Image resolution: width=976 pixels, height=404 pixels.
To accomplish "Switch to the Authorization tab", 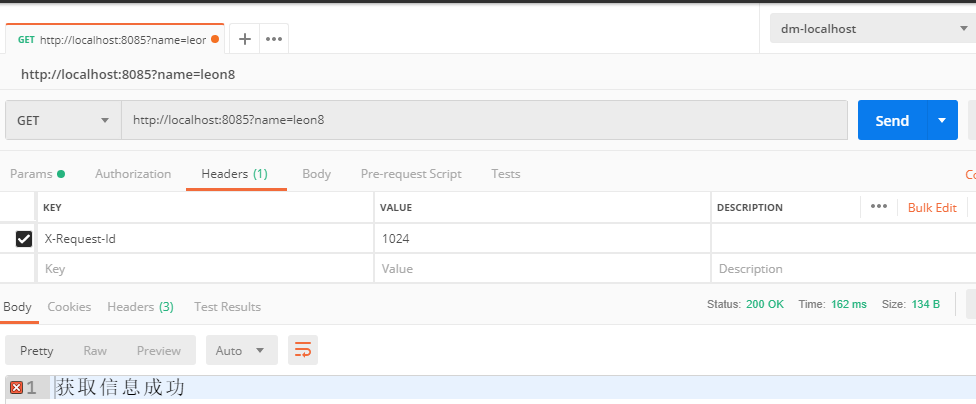I will point(133,174).
